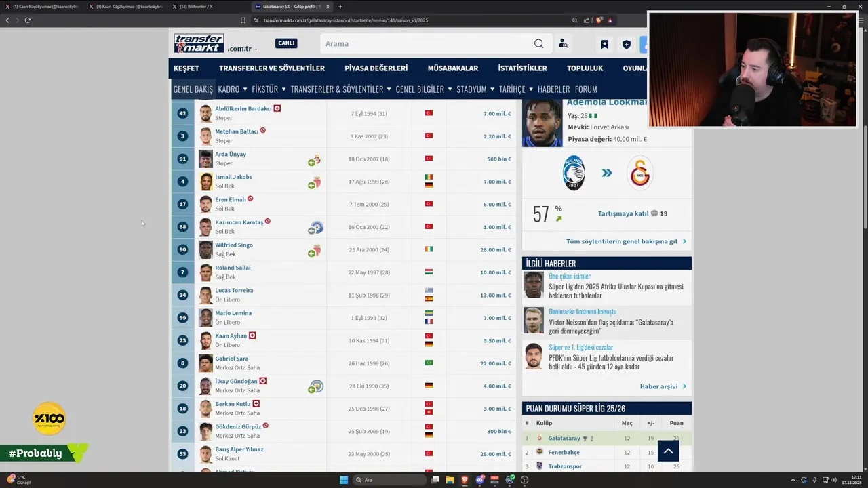This screenshot has width=868, height=488.
Task: Click Abdülkerim Bardakcı injury icon
Action: [x=277, y=108]
